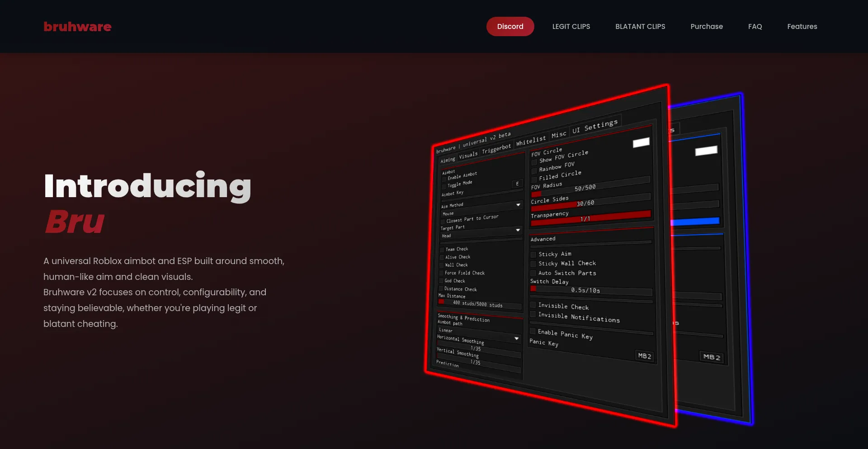The width and height of the screenshot is (868, 449).
Task: Open BLATANT CLIPS in navigation
Action: [x=640, y=27]
